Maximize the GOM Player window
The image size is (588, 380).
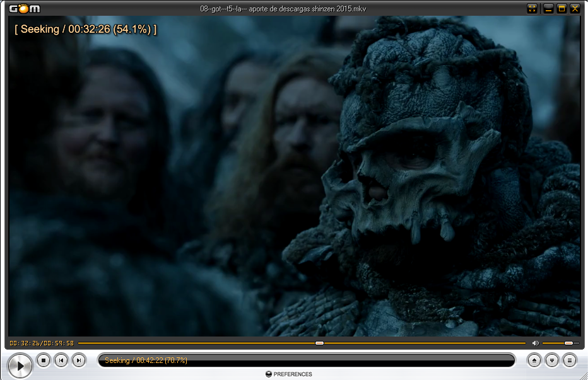(562, 8)
